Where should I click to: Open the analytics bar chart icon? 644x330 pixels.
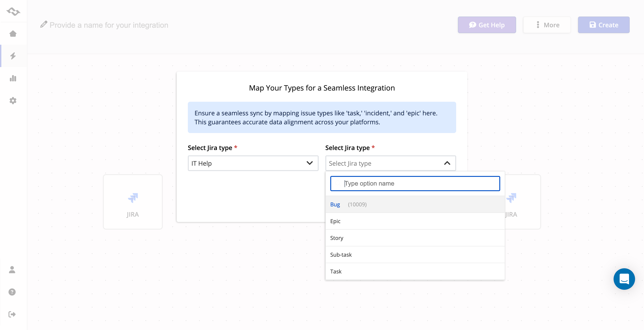pos(13,78)
